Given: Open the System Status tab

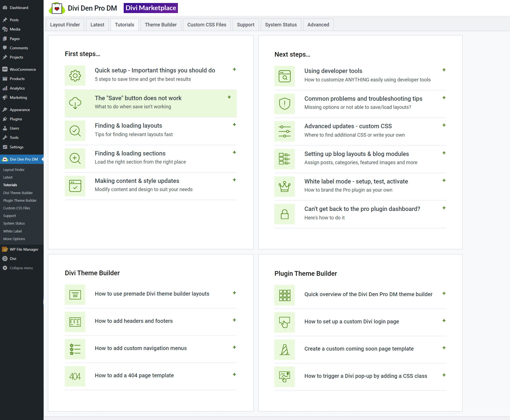Looking at the screenshot, I should tap(281, 25).
